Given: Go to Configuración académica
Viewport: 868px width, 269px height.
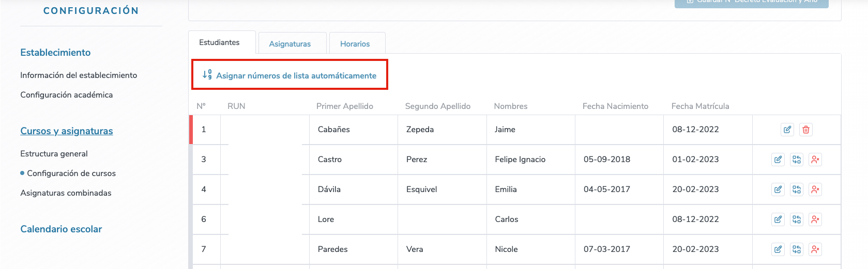Looking at the screenshot, I should (x=66, y=95).
